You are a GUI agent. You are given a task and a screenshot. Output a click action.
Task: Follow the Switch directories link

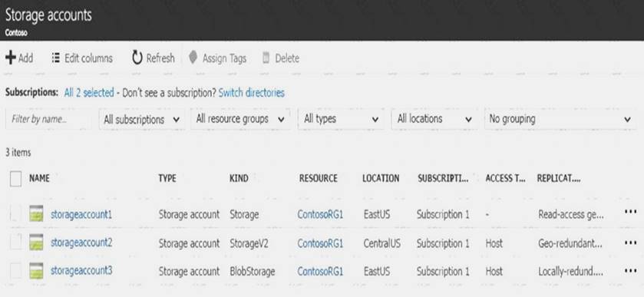[251, 93]
